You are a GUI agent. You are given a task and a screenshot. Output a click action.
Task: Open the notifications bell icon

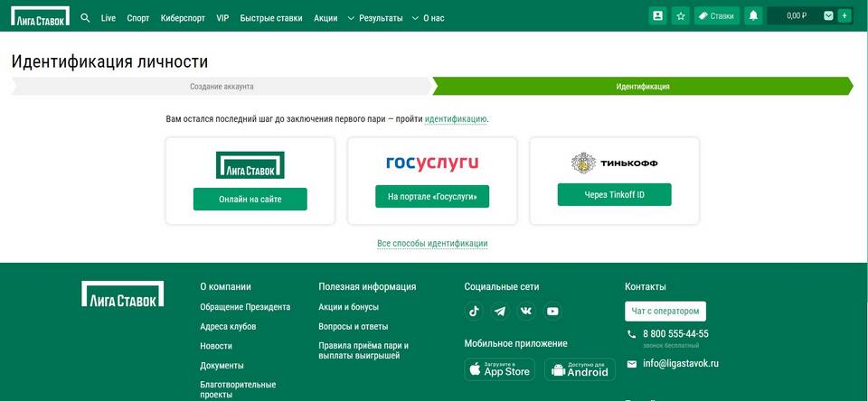point(752,15)
